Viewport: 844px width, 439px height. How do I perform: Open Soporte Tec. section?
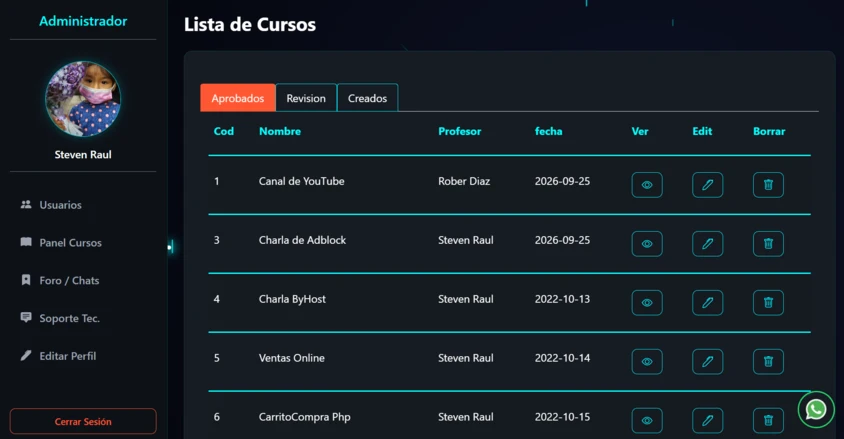tap(69, 318)
